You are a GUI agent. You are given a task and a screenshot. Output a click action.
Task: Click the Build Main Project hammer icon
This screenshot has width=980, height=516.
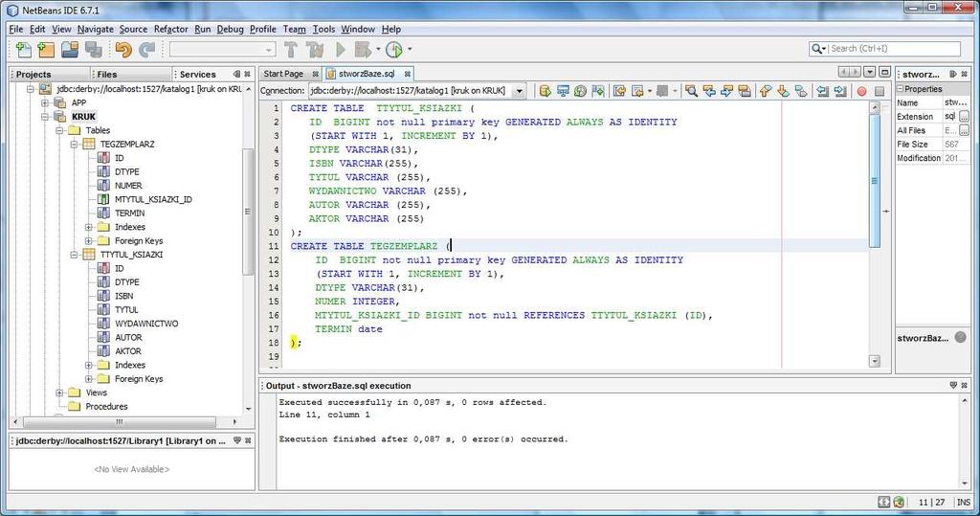coord(291,50)
